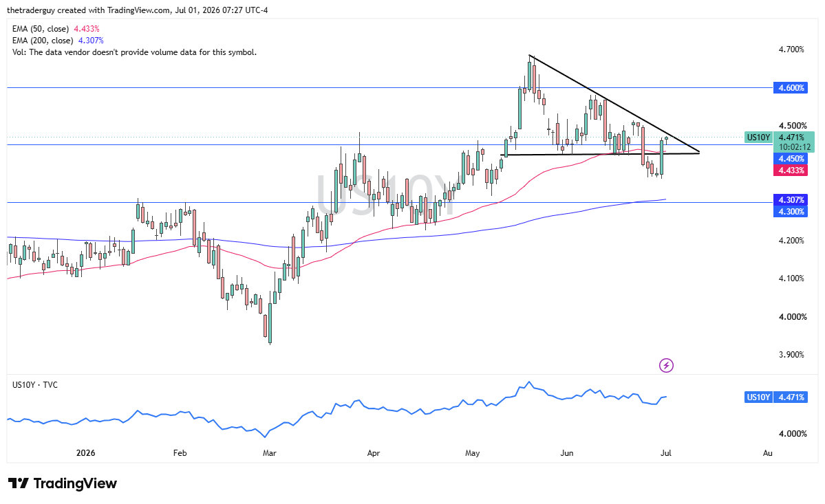Click the Apr label on time axis

(x=373, y=452)
